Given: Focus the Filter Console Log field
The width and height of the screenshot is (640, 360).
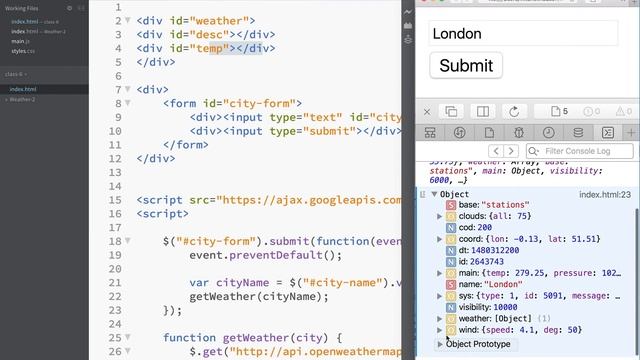Looking at the screenshot, I should (x=580, y=151).
